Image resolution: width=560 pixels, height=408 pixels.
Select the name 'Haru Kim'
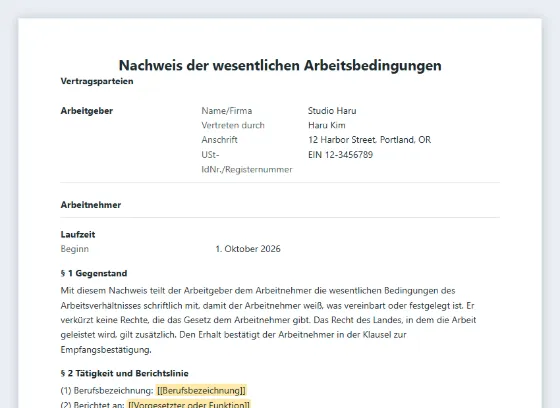coord(327,125)
